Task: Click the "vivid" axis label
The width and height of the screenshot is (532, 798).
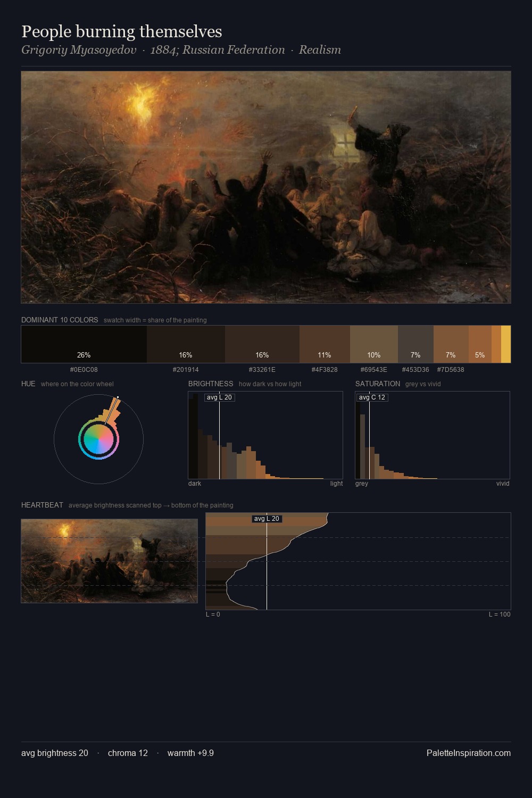Action: click(x=503, y=484)
